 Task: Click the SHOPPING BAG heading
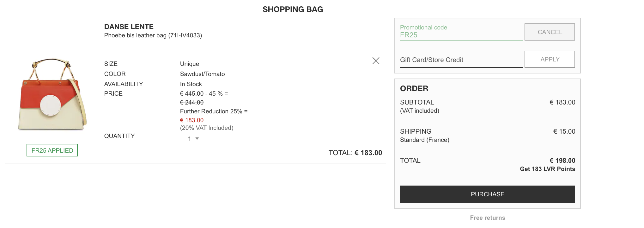tap(293, 9)
